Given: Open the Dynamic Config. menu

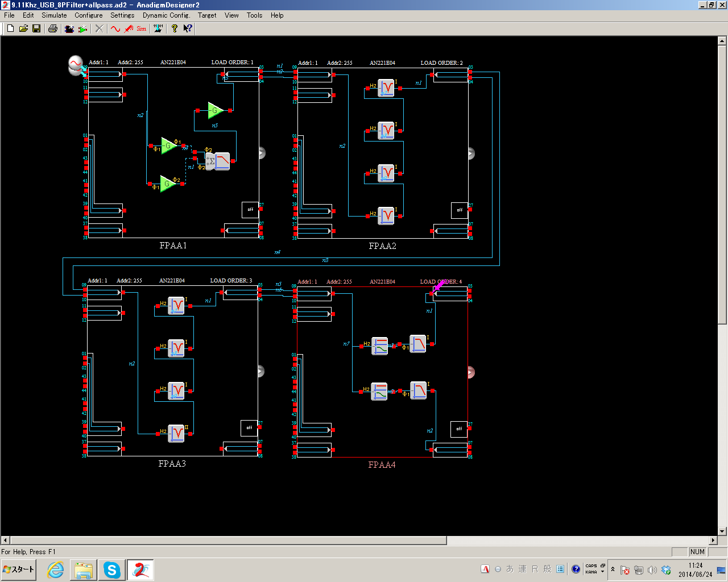Looking at the screenshot, I should (x=166, y=15).
